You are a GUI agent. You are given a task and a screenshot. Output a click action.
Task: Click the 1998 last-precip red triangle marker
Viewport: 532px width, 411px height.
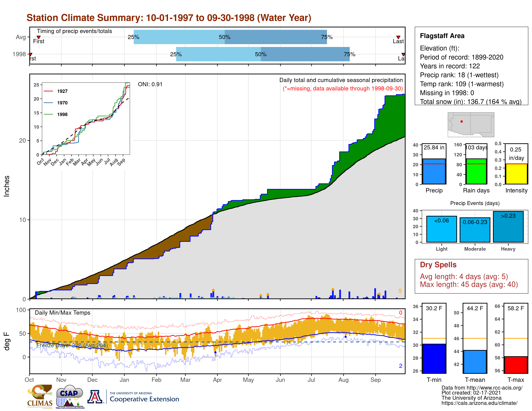[x=403, y=54]
